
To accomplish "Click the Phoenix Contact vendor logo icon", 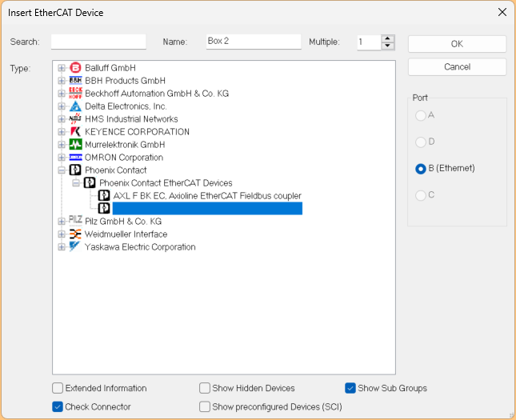I will (x=75, y=170).
